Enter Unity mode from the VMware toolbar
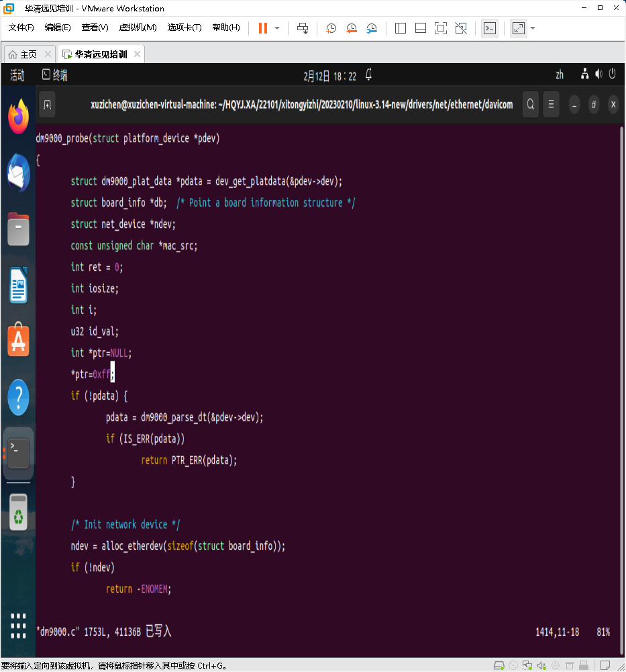 [460, 28]
